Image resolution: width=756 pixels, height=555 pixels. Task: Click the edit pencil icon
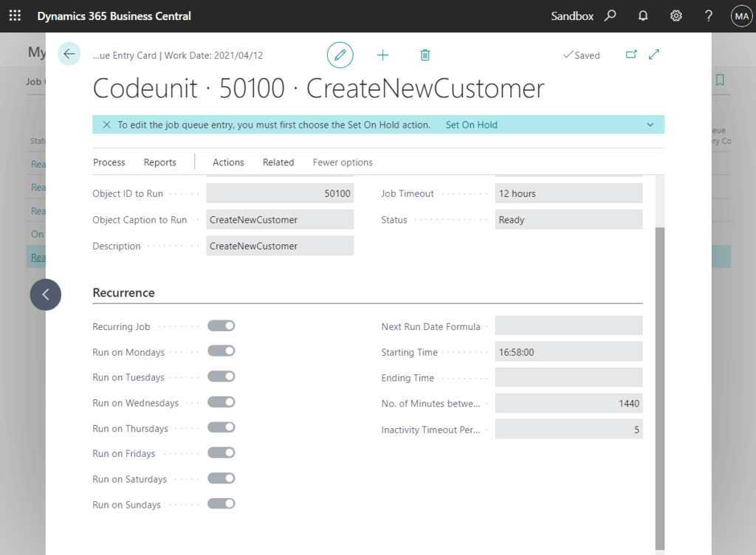click(340, 54)
